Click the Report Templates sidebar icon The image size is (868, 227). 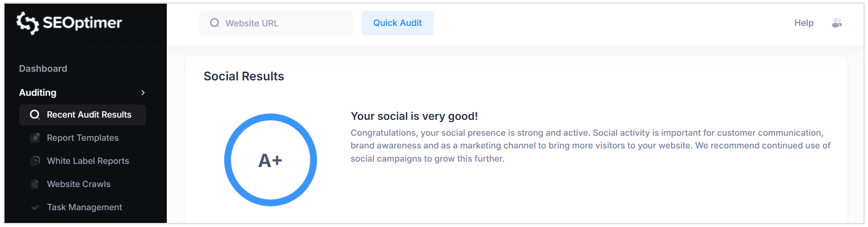[35, 138]
